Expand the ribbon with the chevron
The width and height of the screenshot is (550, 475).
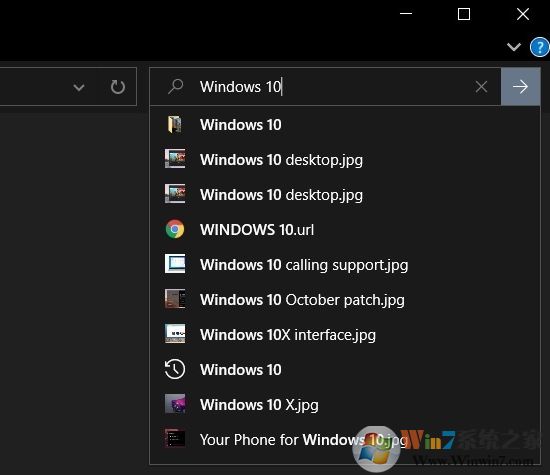514,47
